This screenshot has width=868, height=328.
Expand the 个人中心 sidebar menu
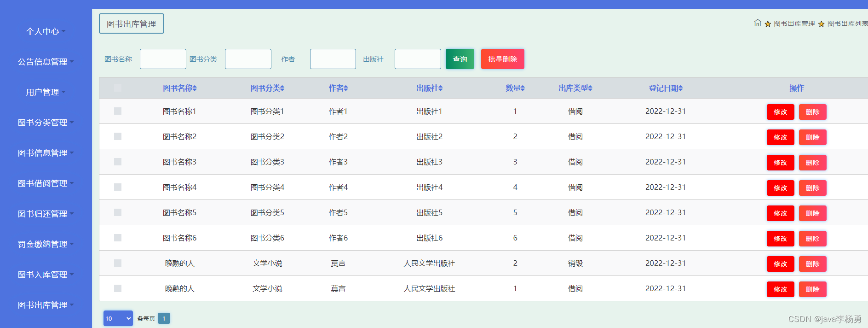point(46,31)
